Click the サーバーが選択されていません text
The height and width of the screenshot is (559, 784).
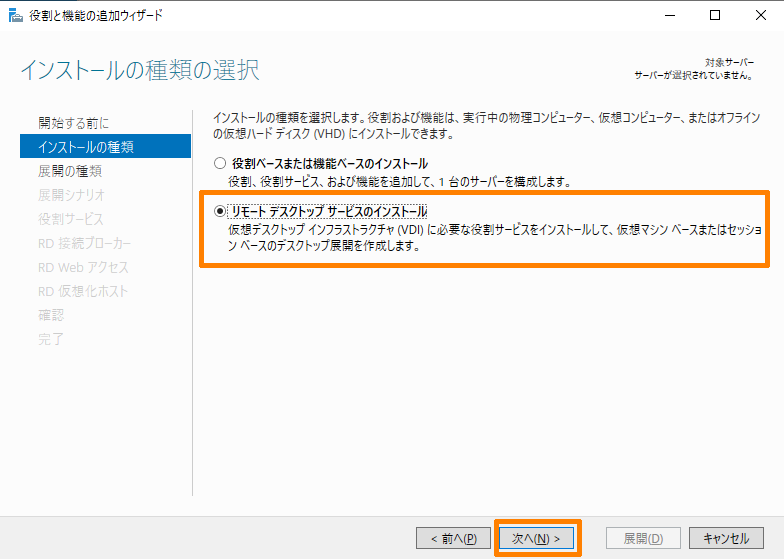click(x=694, y=76)
